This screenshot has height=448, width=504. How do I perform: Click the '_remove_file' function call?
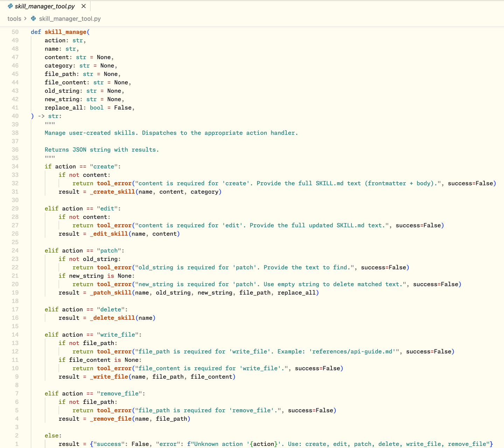point(111,419)
